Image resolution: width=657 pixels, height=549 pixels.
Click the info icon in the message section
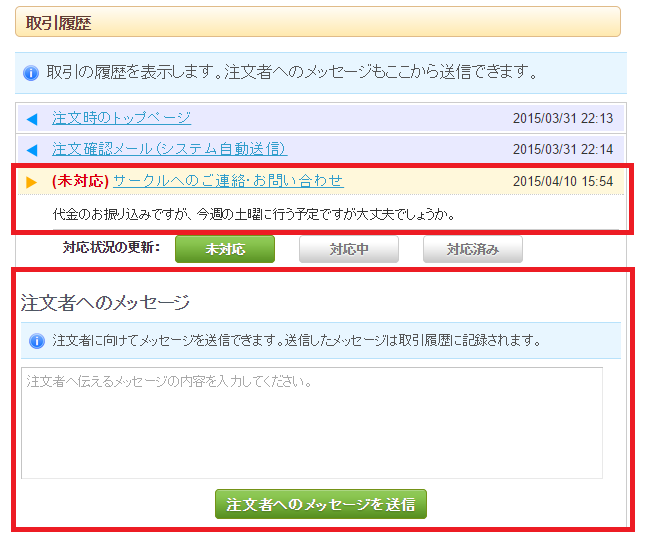(37, 341)
